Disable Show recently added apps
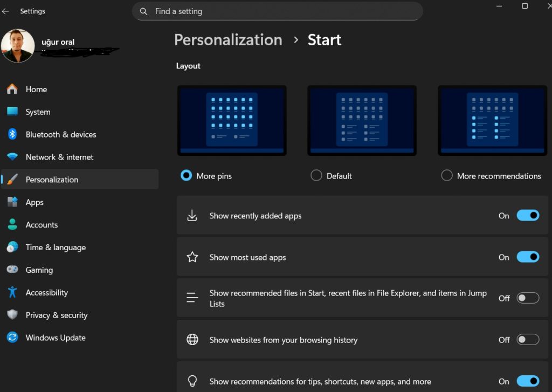This screenshot has width=552, height=392. (528, 215)
